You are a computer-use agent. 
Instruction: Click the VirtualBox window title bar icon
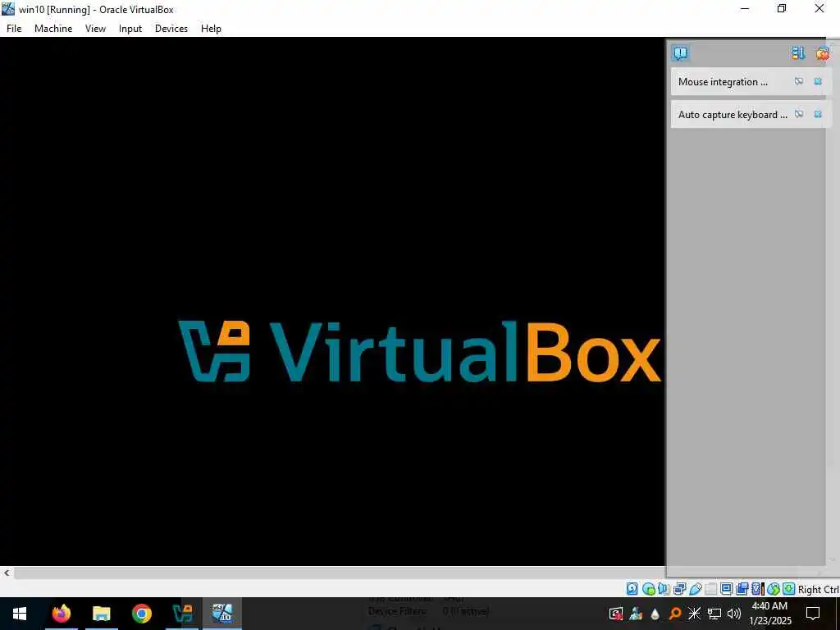[8, 8]
